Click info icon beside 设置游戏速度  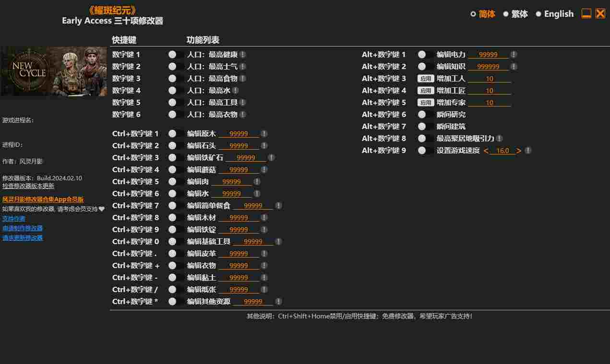(x=528, y=151)
